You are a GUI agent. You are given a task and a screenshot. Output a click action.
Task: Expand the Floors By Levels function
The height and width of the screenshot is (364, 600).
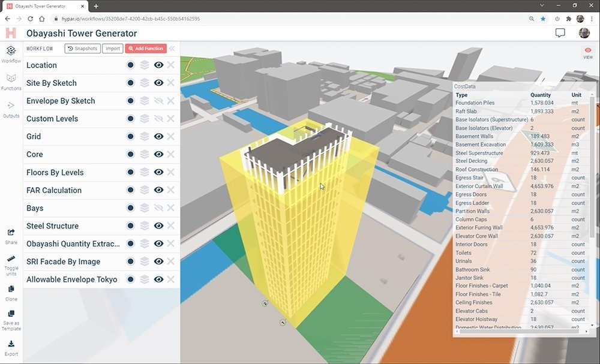[55, 173]
